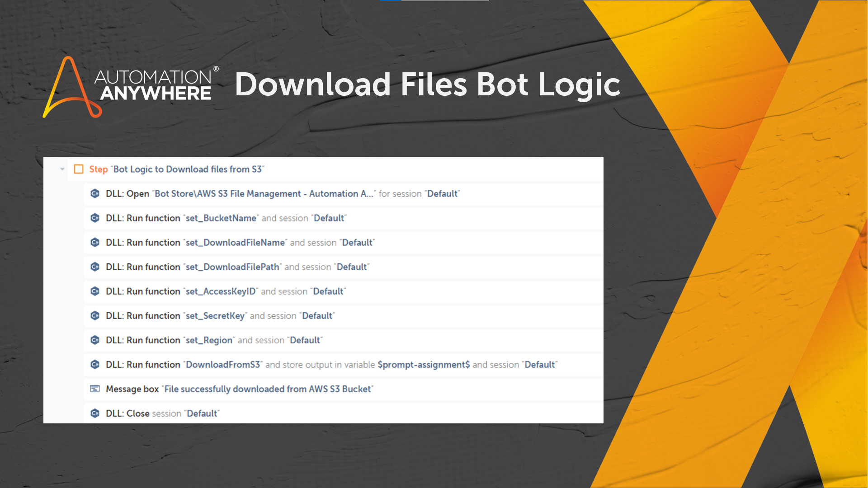This screenshot has height=488, width=868.
Task: Collapse the Step group arrow
Action: 62,169
